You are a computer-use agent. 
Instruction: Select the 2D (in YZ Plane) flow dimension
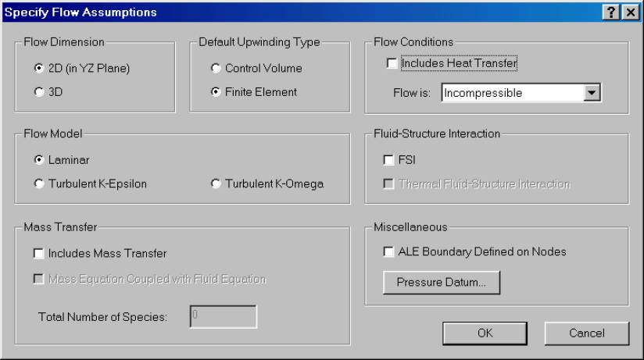coord(38,68)
